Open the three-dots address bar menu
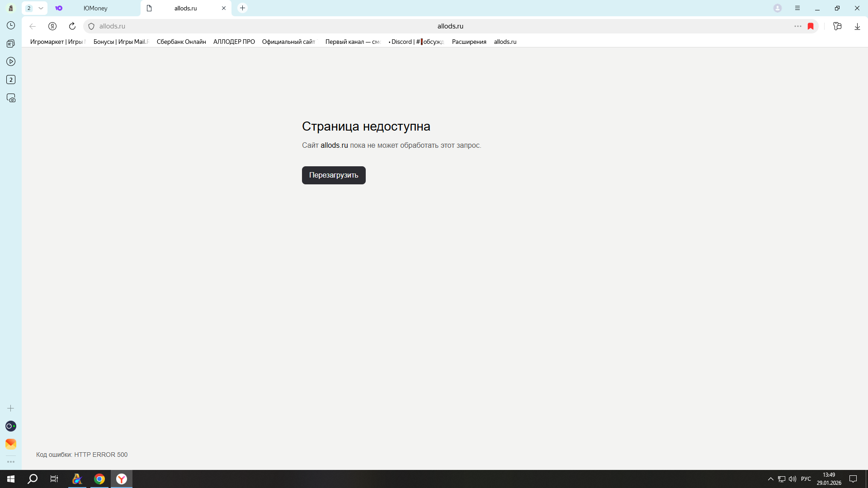The height and width of the screenshot is (488, 868). tap(798, 26)
